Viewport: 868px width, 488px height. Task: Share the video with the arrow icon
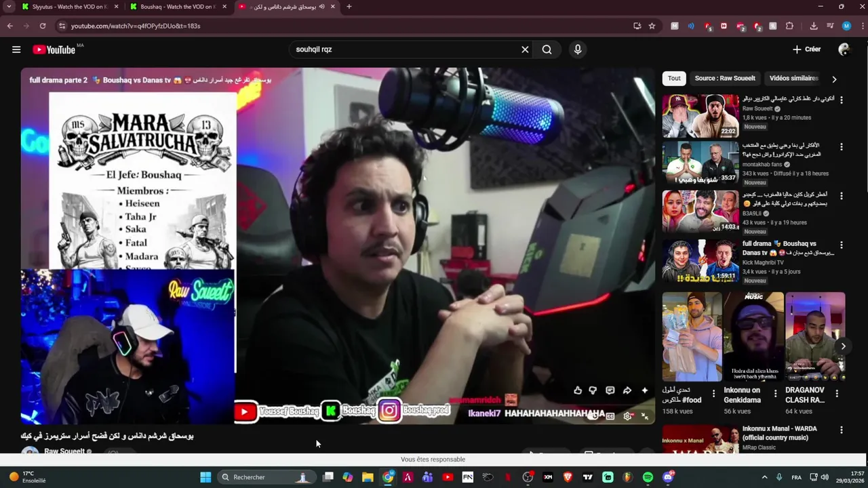[627, 390]
